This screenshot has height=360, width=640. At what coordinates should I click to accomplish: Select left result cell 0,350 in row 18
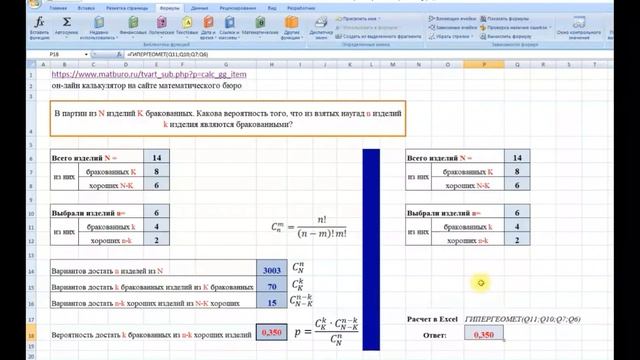point(272,332)
